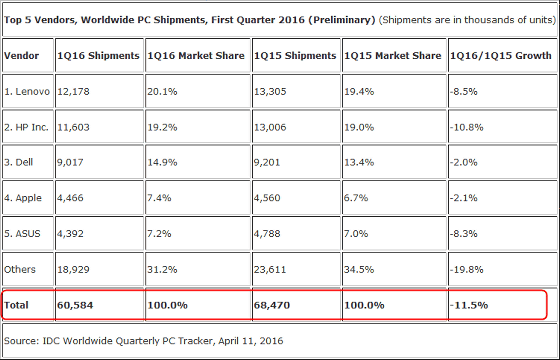The height and width of the screenshot is (360, 560).
Task: Select the Others row label
Action: tap(28, 269)
